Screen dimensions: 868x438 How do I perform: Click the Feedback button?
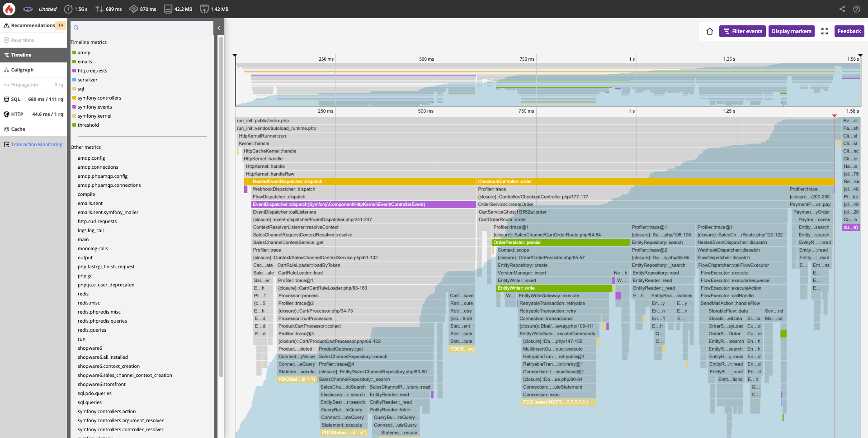(849, 31)
